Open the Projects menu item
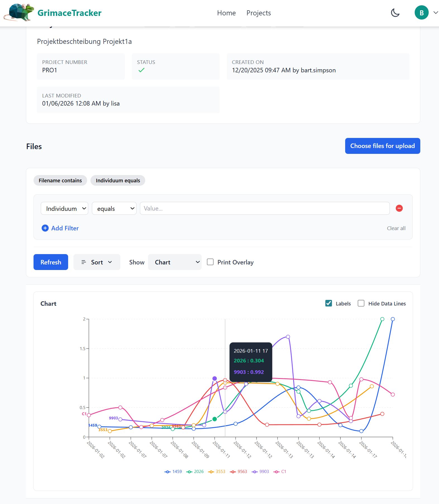The height and width of the screenshot is (504, 439). pos(258,13)
